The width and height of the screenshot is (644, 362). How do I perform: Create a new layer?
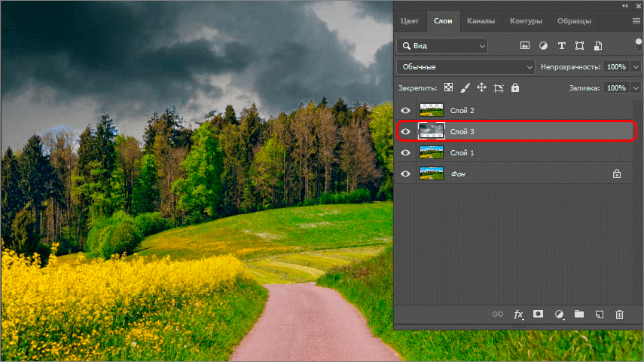[x=600, y=314]
